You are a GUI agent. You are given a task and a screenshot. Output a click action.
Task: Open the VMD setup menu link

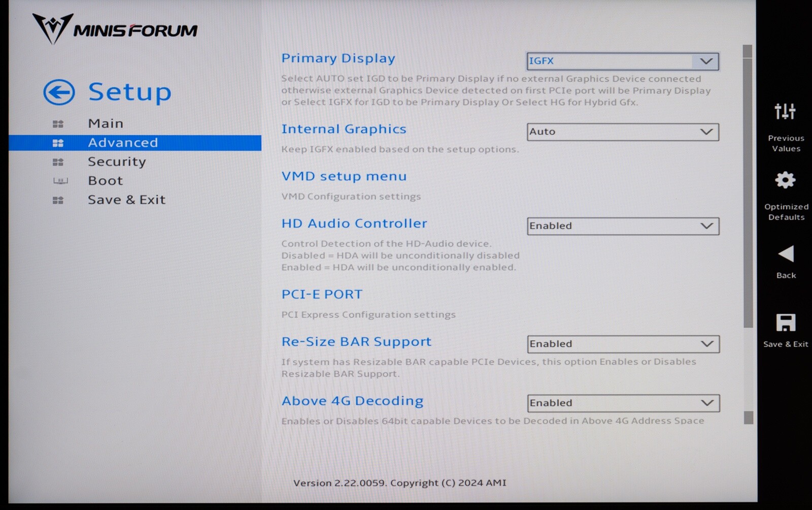(x=344, y=176)
